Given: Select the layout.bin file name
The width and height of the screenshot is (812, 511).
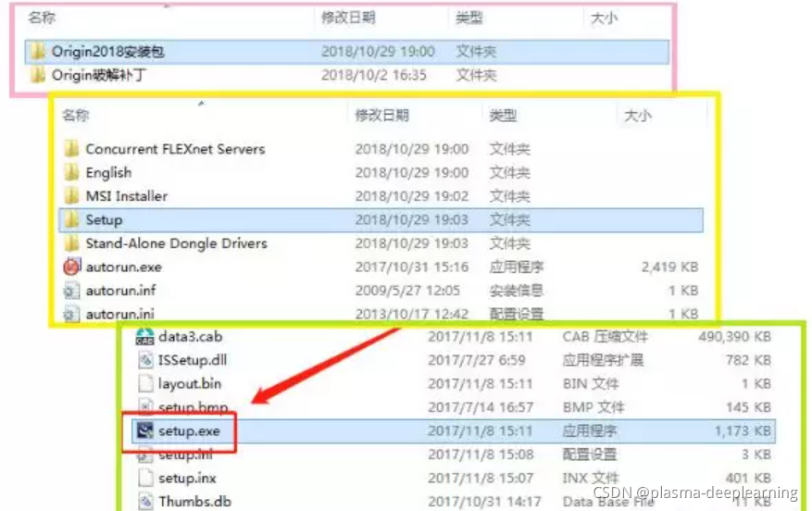Looking at the screenshot, I should (190, 383).
